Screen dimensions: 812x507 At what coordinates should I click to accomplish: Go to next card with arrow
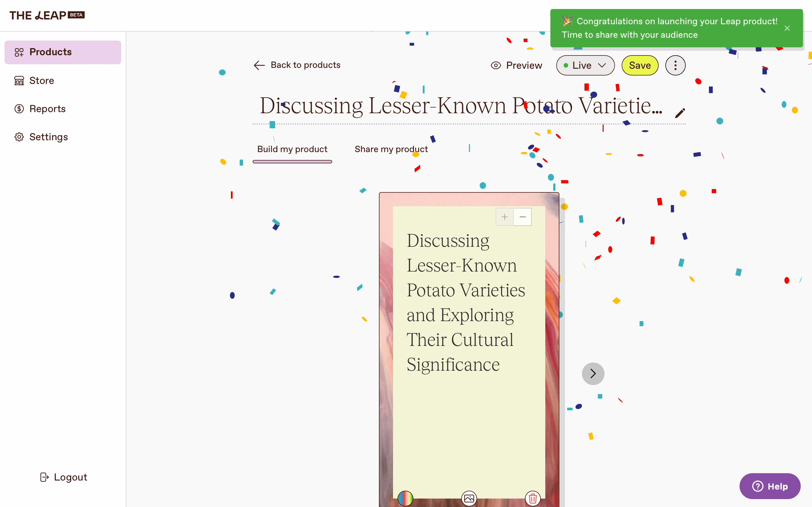[593, 373]
